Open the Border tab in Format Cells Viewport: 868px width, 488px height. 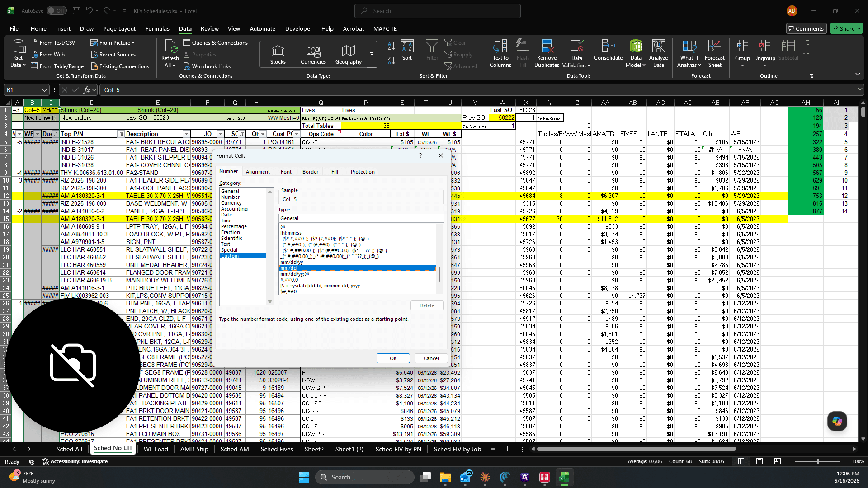[x=310, y=172]
